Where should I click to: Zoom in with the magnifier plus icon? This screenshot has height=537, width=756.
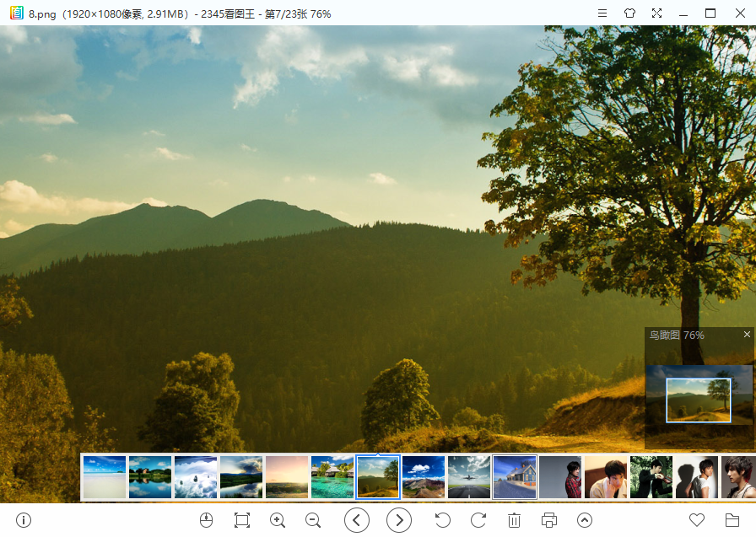[x=278, y=520]
